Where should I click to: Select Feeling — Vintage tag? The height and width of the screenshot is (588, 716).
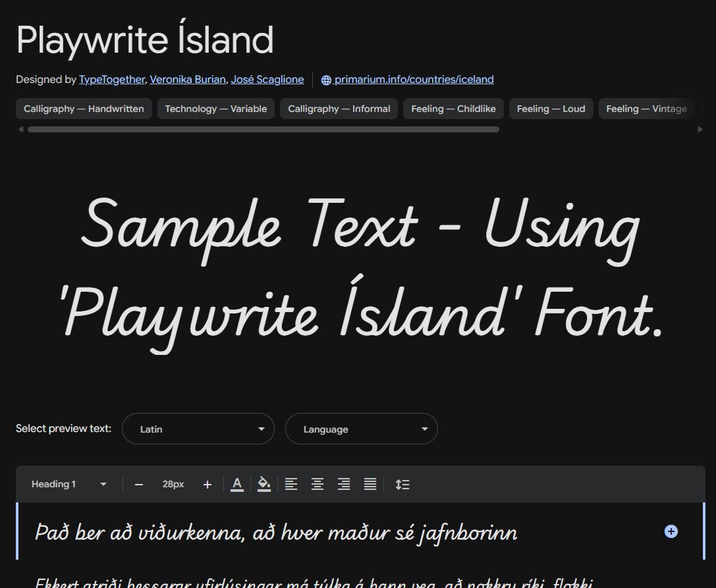point(647,109)
